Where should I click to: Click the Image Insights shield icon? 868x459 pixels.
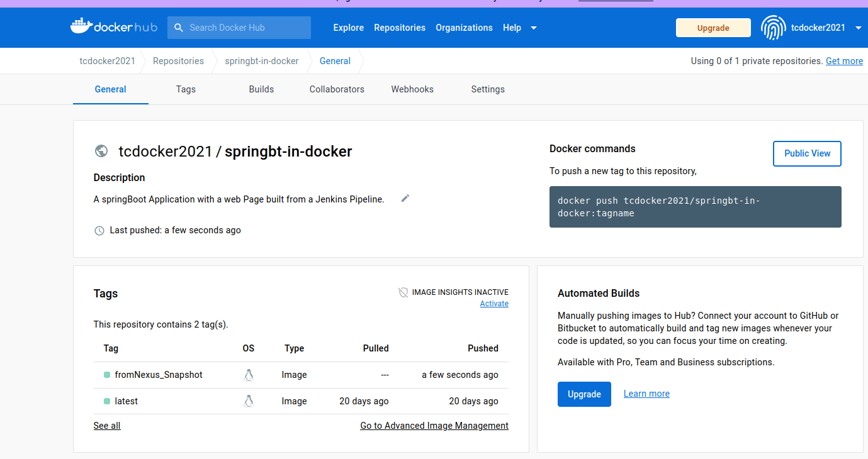[x=403, y=292]
